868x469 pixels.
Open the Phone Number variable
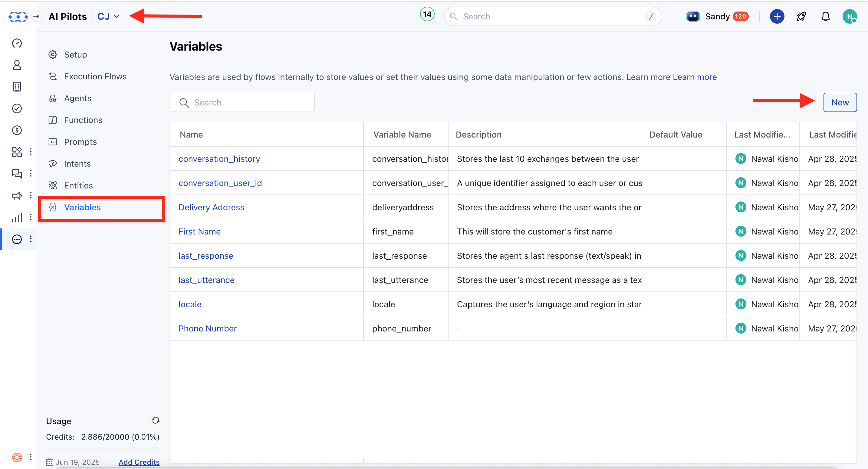pyautogui.click(x=208, y=329)
